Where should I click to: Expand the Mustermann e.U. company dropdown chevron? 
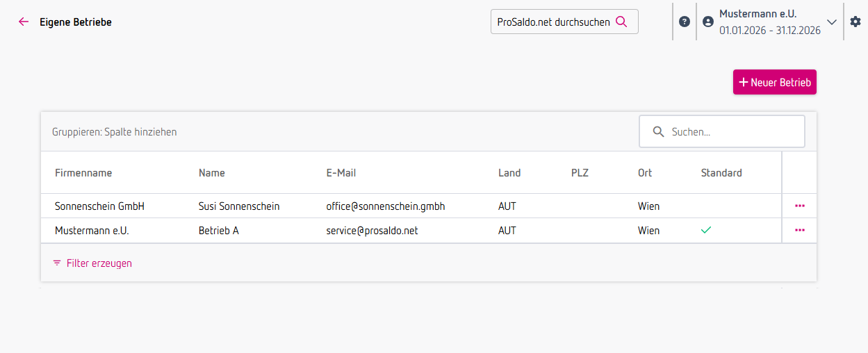pos(832,22)
